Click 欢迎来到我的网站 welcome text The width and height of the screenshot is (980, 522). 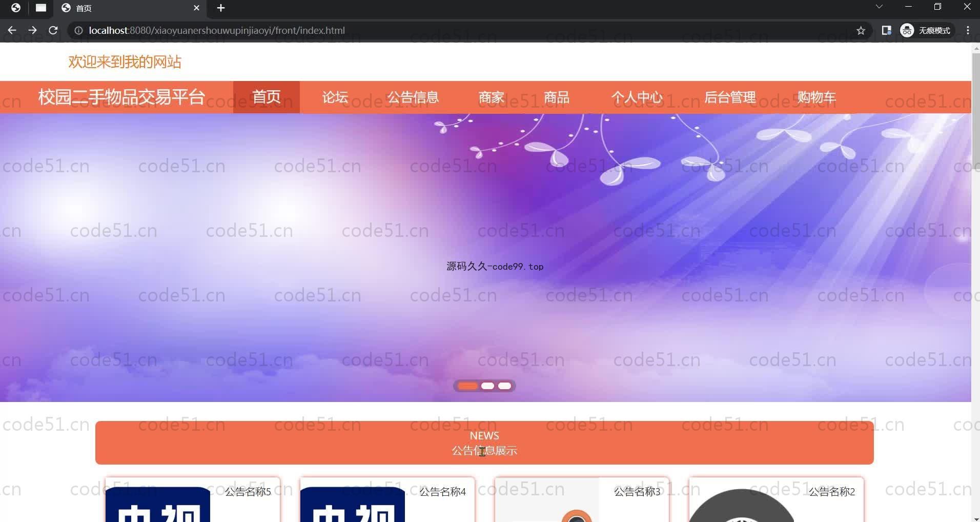point(125,62)
